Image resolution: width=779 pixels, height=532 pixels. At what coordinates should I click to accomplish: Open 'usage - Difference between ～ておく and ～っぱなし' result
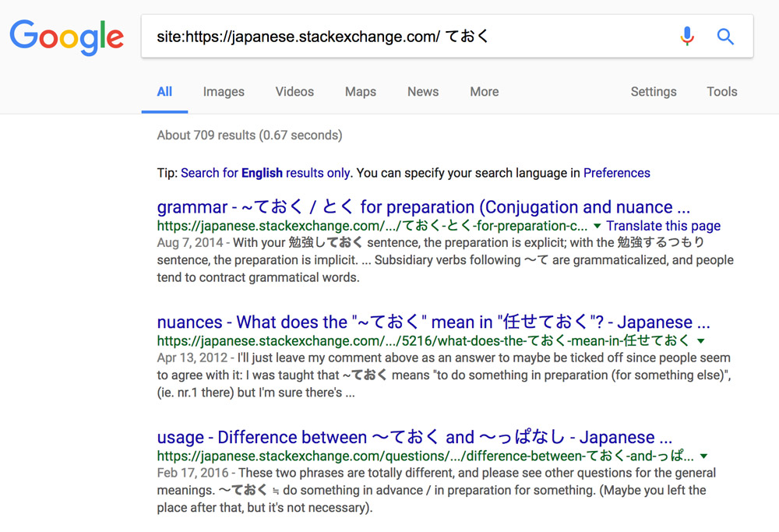(x=414, y=437)
